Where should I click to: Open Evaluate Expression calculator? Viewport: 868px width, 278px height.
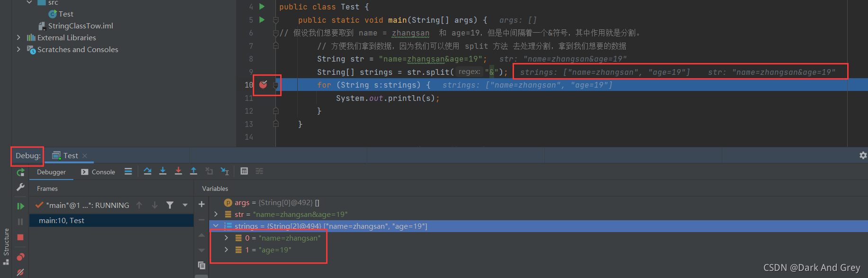pos(244,171)
